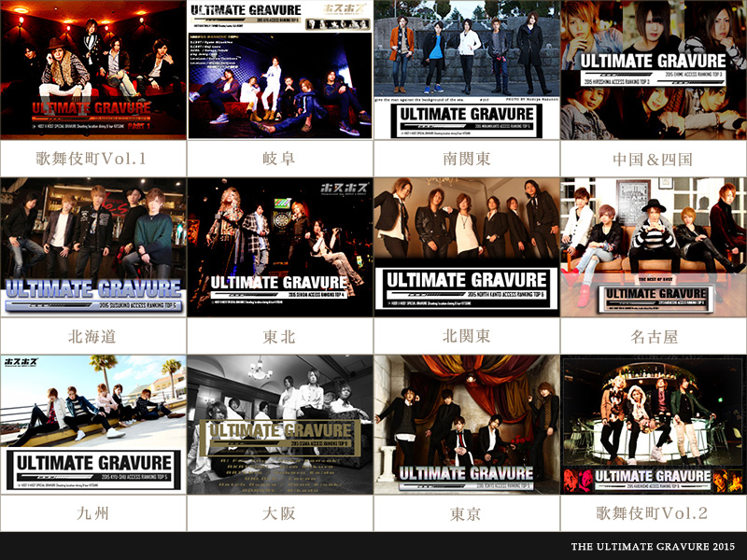This screenshot has height=560, width=747.
Task: Click the 北海道 caption label
Action: [x=92, y=336]
